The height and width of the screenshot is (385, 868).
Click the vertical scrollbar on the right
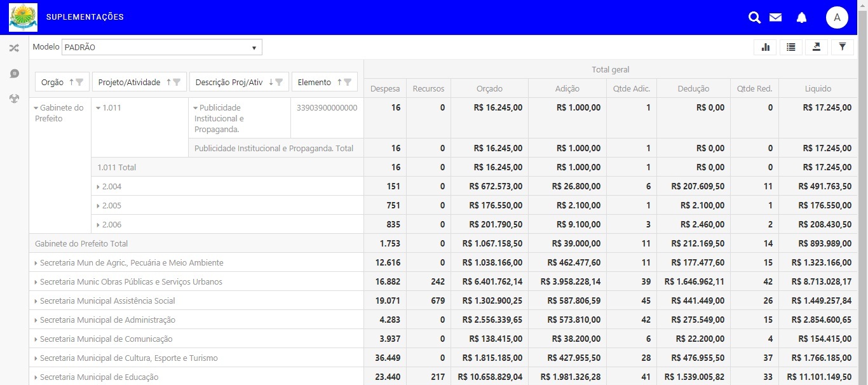(x=862, y=191)
